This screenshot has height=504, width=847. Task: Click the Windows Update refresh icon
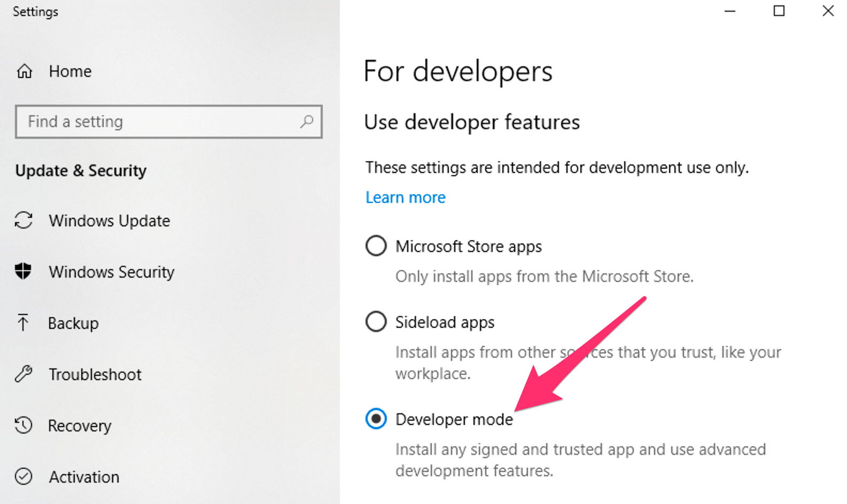(x=24, y=220)
